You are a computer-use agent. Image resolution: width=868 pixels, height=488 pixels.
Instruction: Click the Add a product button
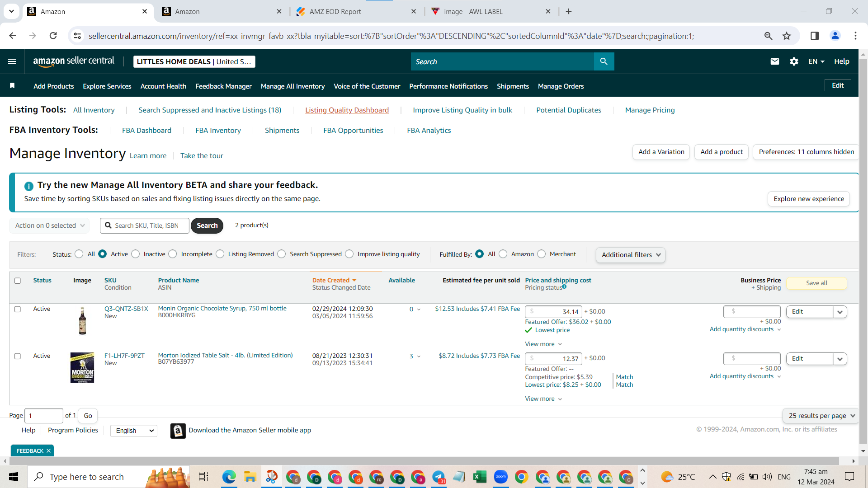tap(722, 152)
